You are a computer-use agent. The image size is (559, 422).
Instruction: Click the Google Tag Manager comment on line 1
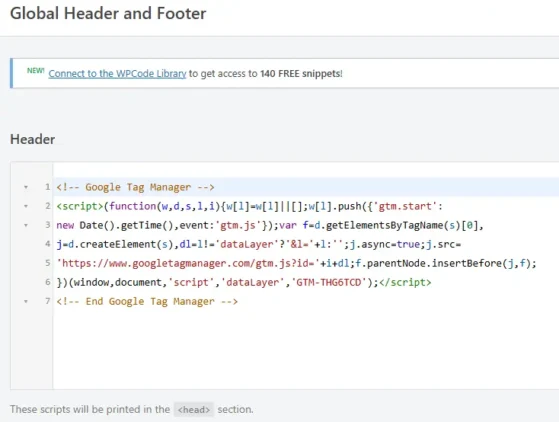135,187
